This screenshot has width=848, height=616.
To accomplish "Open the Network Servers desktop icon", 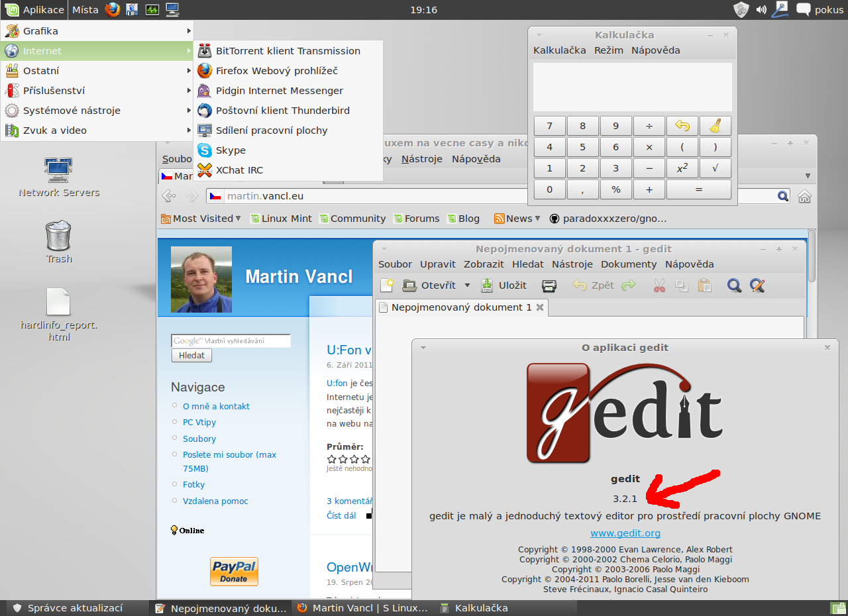I will point(59,177).
